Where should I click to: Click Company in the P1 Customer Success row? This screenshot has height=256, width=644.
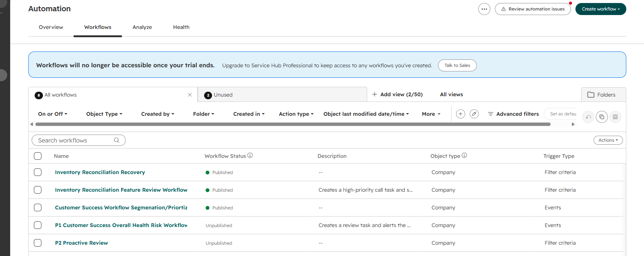click(x=443, y=225)
